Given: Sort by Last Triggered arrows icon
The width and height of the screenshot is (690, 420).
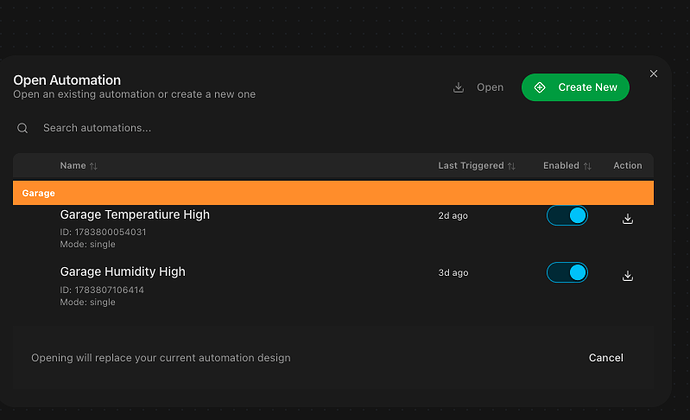Looking at the screenshot, I should (x=511, y=166).
